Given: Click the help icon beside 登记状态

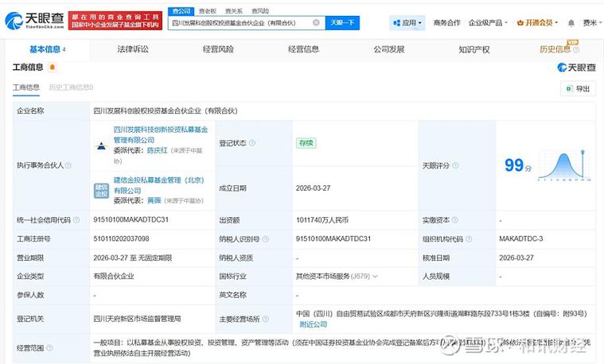Looking at the screenshot, I should [252, 143].
